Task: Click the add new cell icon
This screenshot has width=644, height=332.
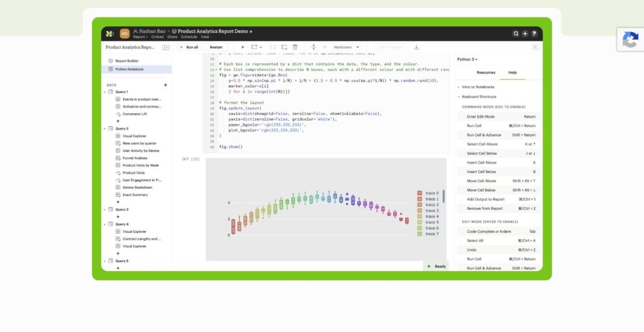Action: coord(254,47)
